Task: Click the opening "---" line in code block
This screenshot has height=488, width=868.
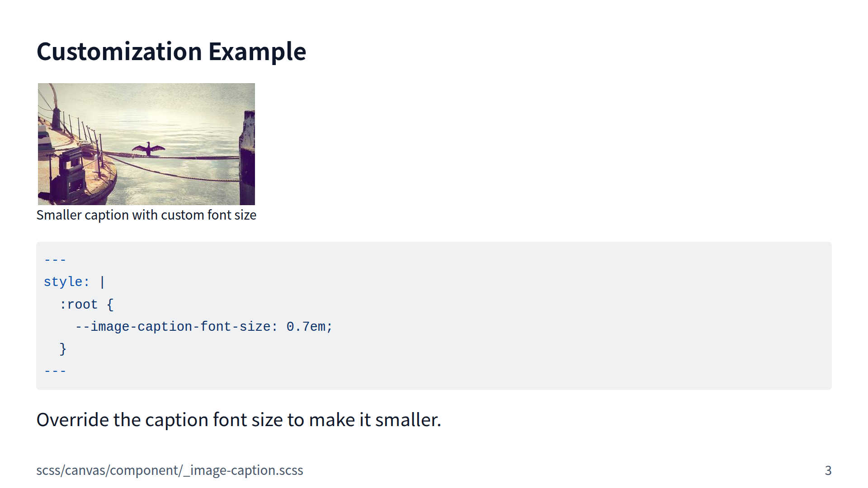Action: (55, 260)
